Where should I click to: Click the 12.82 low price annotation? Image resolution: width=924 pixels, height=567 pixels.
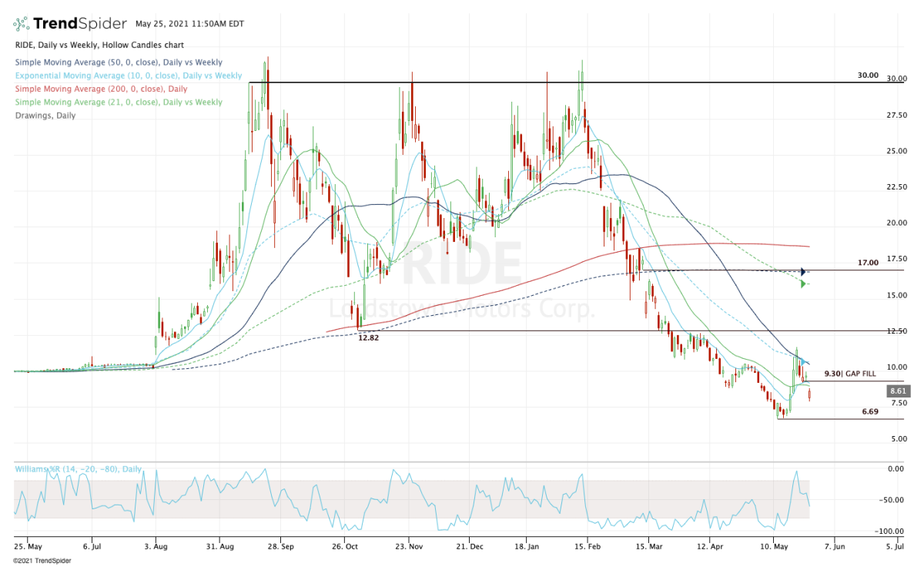point(368,337)
